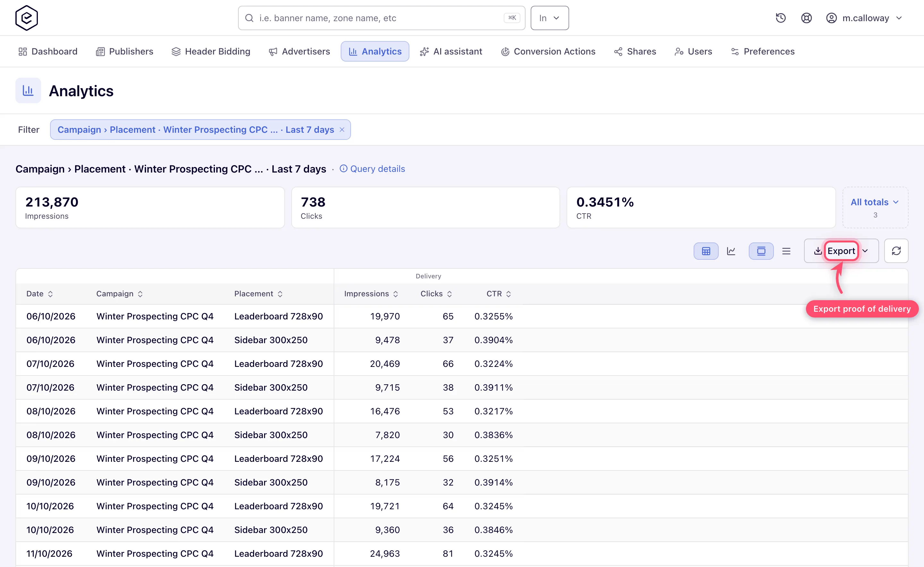924x567 pixels.
Task: Click the magnifier search icon
Action: [x=249, y=18]
